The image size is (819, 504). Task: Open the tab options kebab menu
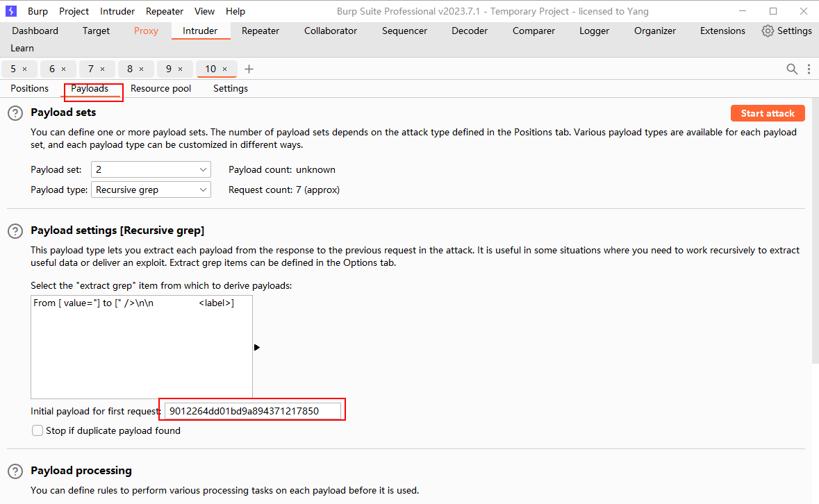click(x=809, y=69)
